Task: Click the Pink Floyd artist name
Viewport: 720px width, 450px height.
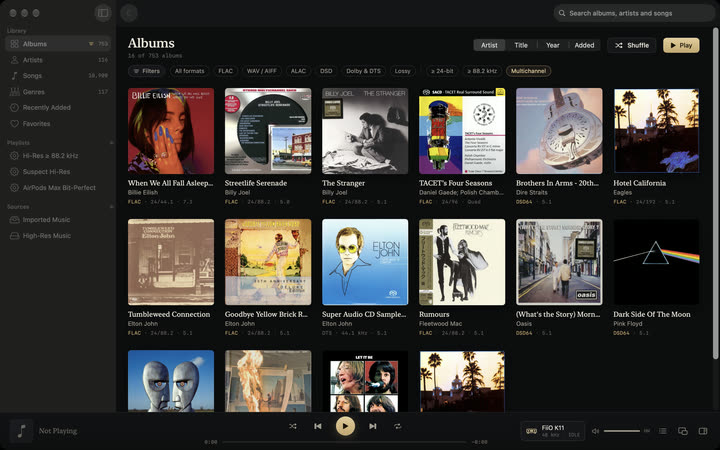Action: pyautogui.click(x=627, y=324)
